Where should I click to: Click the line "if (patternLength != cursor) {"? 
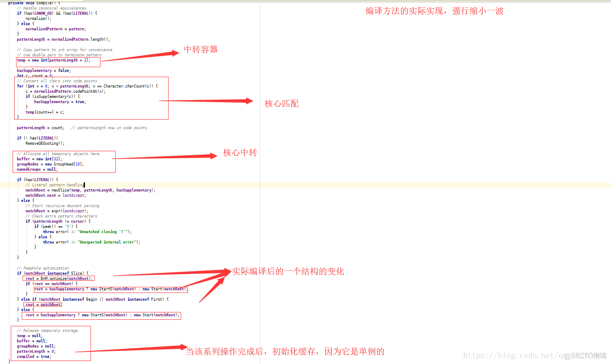click(x=58, y=221)
